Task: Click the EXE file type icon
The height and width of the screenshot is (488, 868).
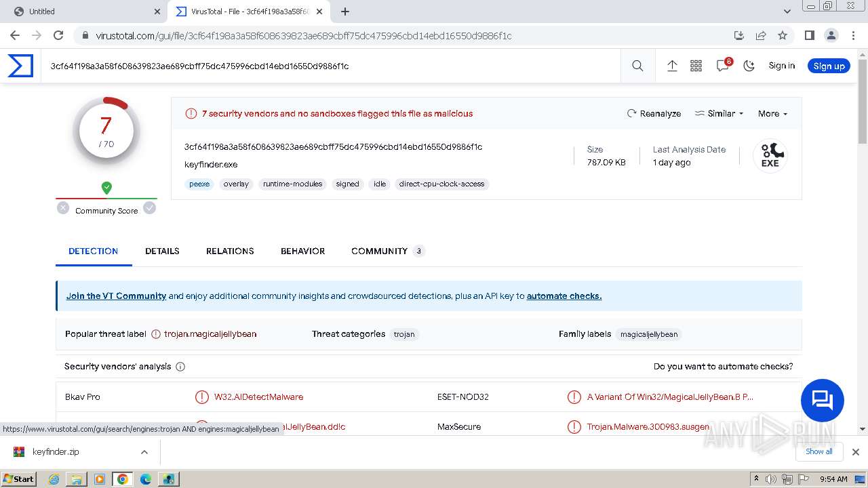Action: tap(770, 156)
